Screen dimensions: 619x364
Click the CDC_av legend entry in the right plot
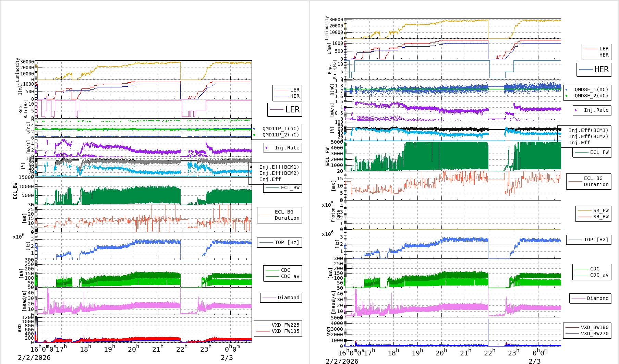[599, 275]
